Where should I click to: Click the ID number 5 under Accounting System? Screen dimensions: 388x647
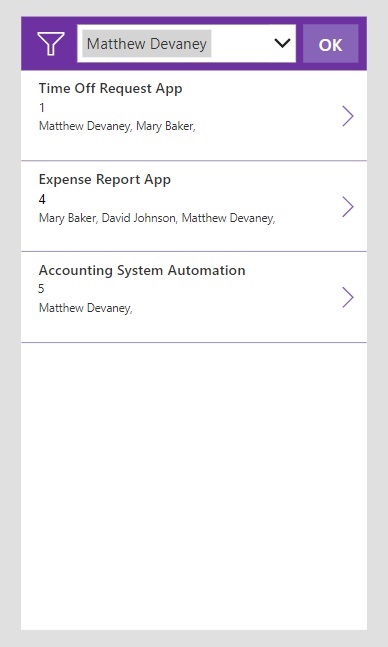pos(41,289)
